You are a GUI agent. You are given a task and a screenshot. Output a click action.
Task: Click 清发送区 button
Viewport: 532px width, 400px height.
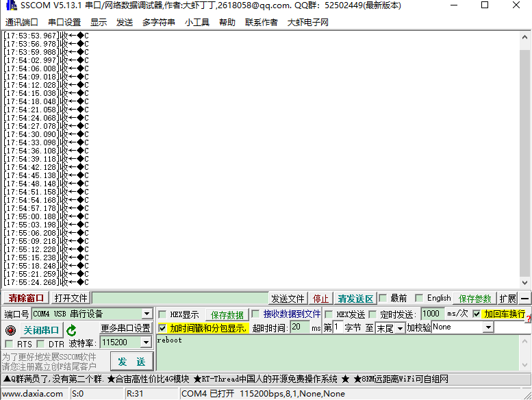(355, 299)
